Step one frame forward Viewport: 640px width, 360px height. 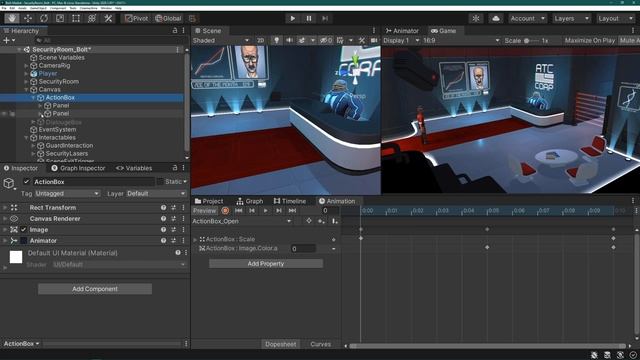coord(325,18)
